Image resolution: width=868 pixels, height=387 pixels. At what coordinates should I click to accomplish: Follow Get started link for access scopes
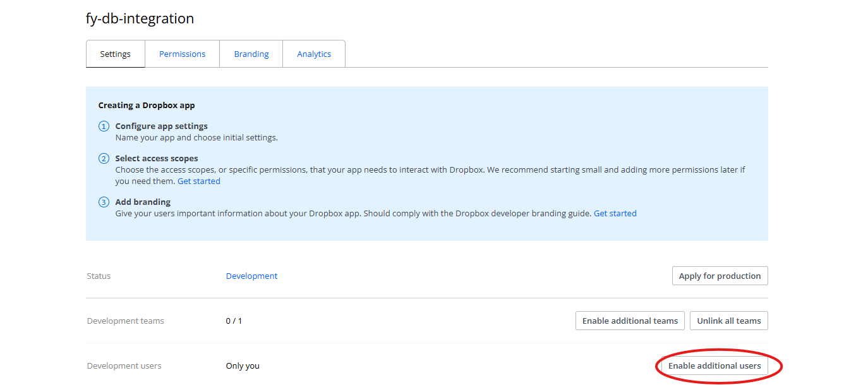[199, 181]
